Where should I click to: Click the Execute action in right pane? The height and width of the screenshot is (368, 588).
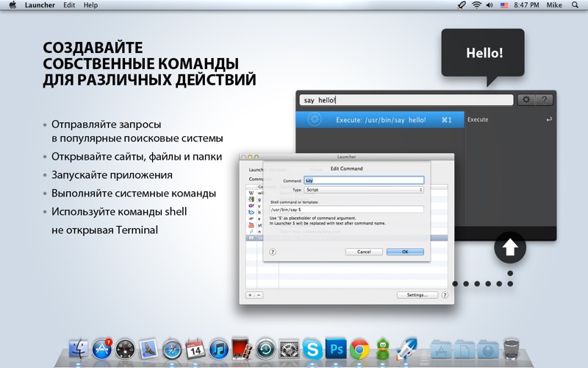[x=509, y=119]
